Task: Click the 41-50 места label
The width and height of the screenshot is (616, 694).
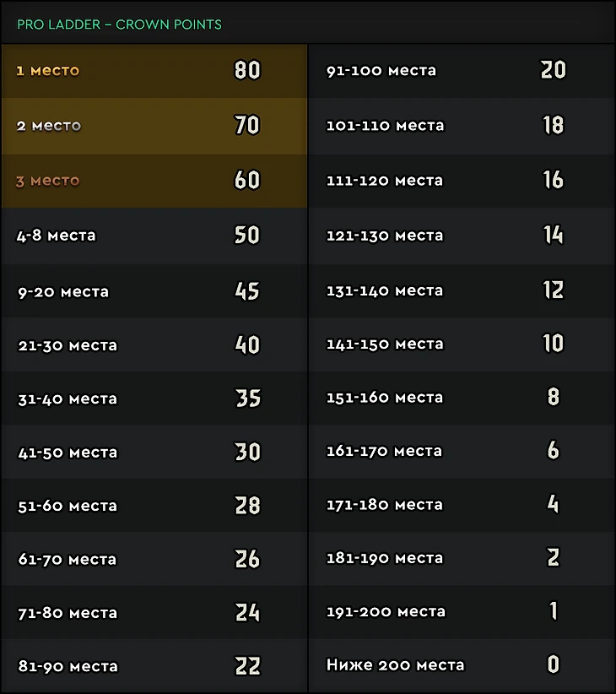Action: click(x=68, y=453)
